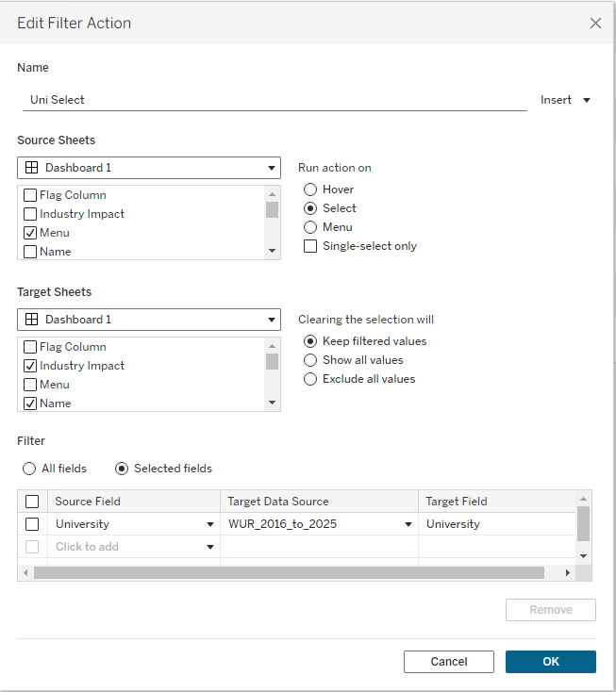Click right arrow of filter table horizontal scrollbar

[568, 572]
